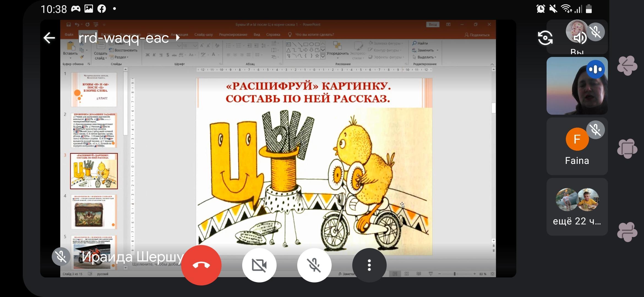The width and height of the screenshot is (644, 297).
Task: Select slide 2 thumbnail 'Проверяем домашнее задание'
Action: coord(94,130)
